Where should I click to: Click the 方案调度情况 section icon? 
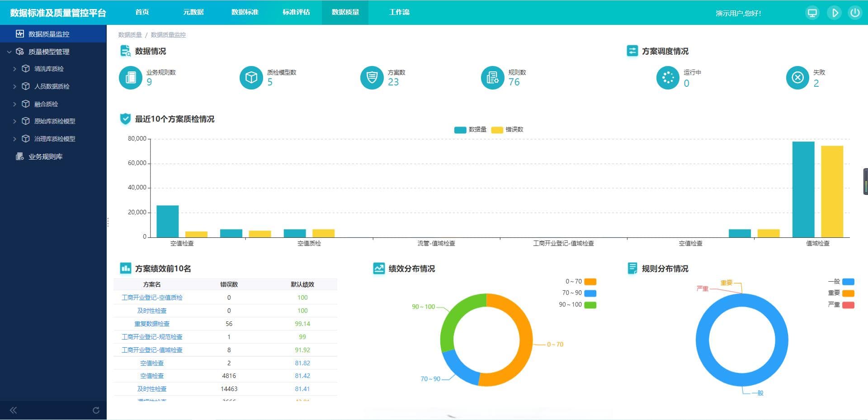[632, 51]
